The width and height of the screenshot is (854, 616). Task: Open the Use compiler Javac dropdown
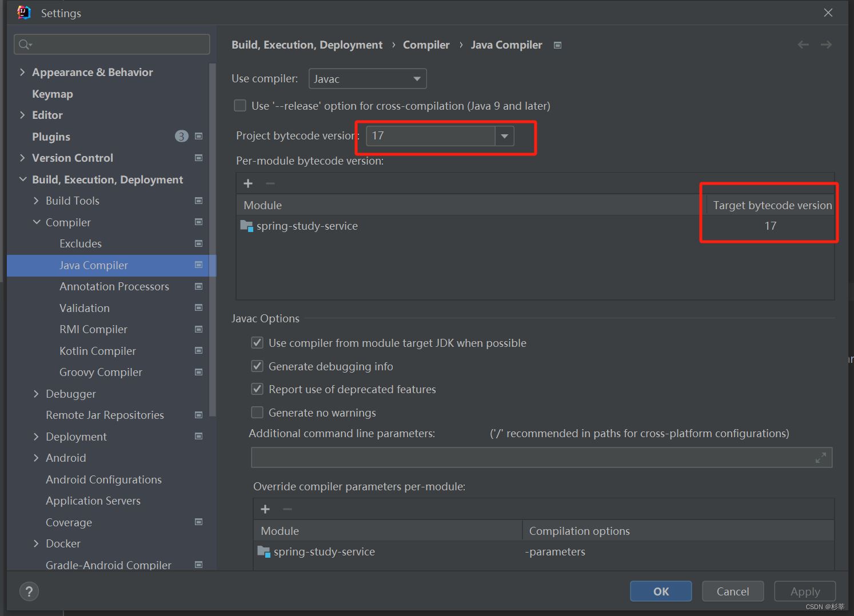coord(367,79)
